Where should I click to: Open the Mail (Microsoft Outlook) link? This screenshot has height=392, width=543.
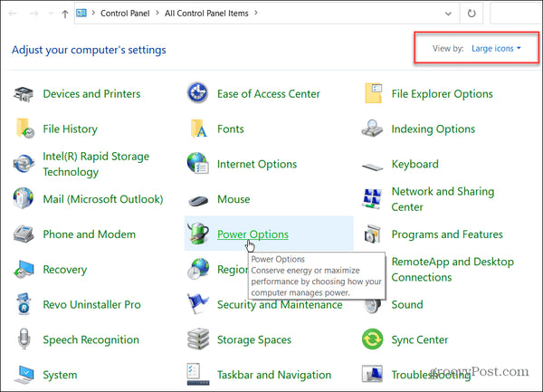click(103, 199)
